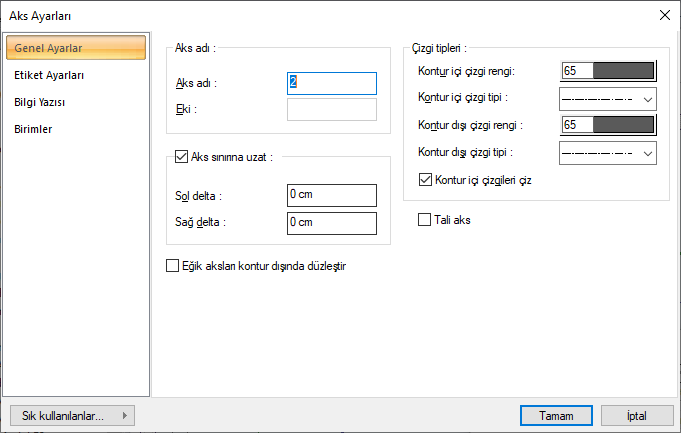Close the Aks Ayarları dialog

coord(664,15)
